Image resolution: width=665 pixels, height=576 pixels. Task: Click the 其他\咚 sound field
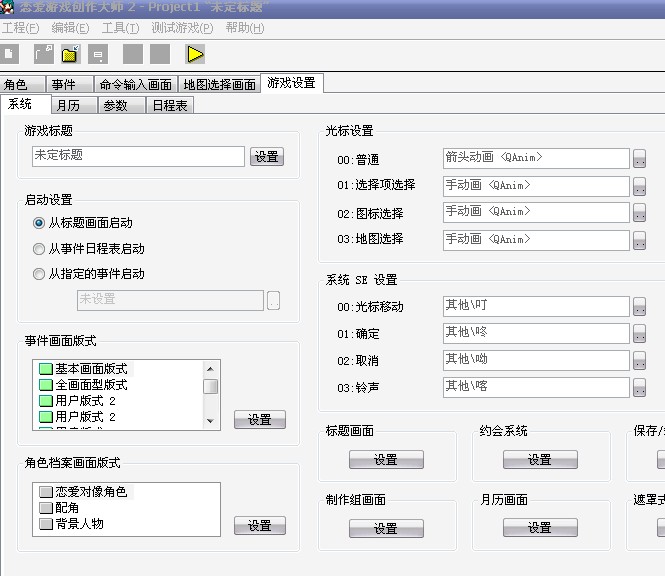pos(536,333)
